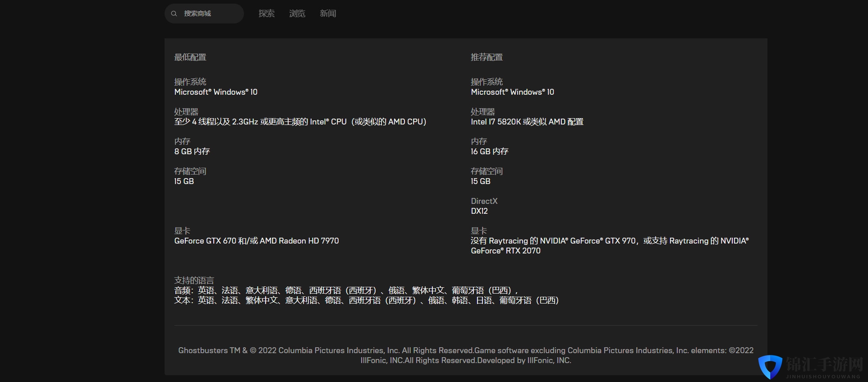Open the 新闻 tab
Viewport: 868px width, 382px height.
click(328, 14)
